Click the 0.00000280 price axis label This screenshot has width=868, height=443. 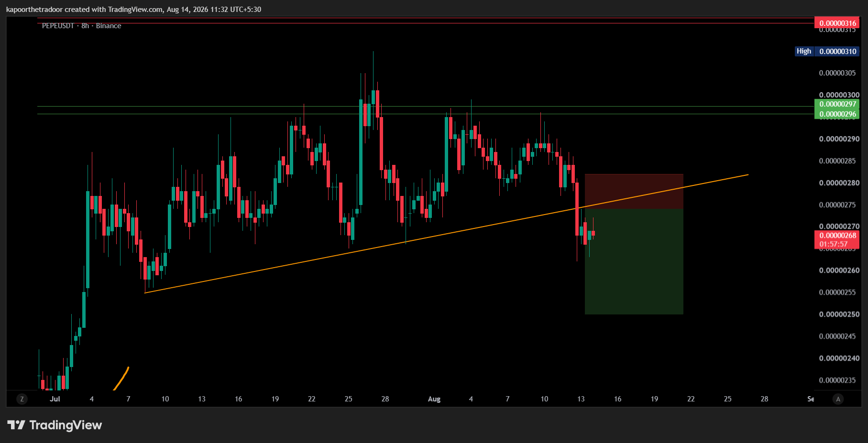[x=839, y=183]
